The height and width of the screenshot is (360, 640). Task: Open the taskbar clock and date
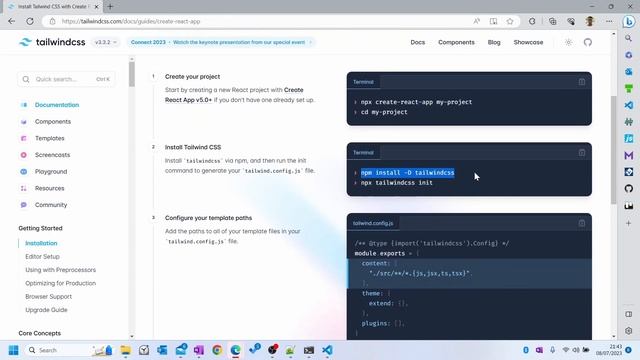click(609, 350)
